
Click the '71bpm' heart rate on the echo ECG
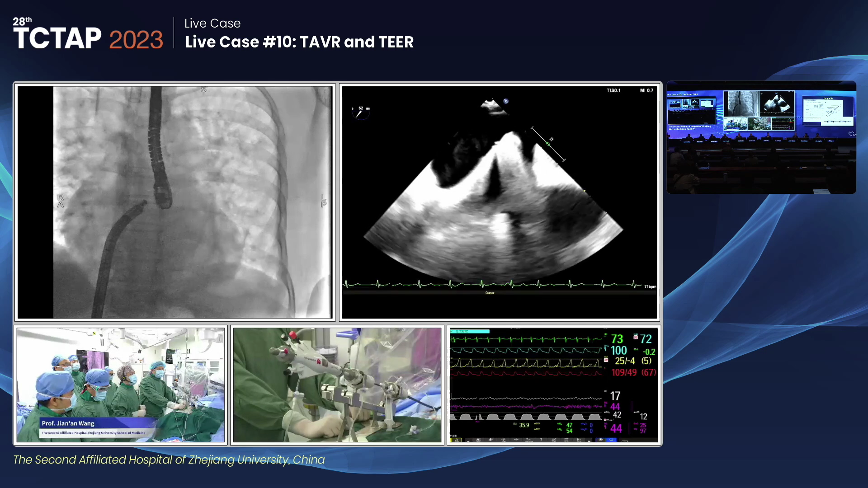pyautogui.click(x=650, y=286)
